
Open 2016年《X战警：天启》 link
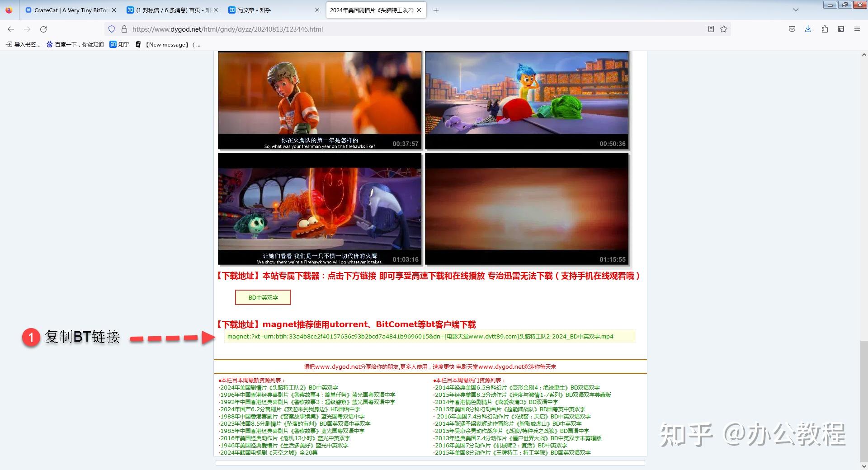[x=513, y=416]
